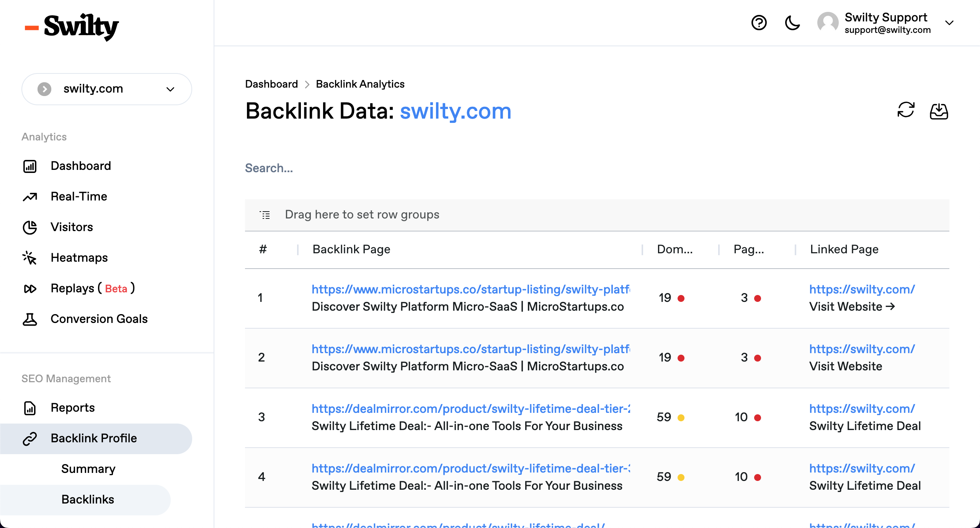The image size is (980, 528).
Task: Click row 3 domain score 59
Action: tap(664, 417)
